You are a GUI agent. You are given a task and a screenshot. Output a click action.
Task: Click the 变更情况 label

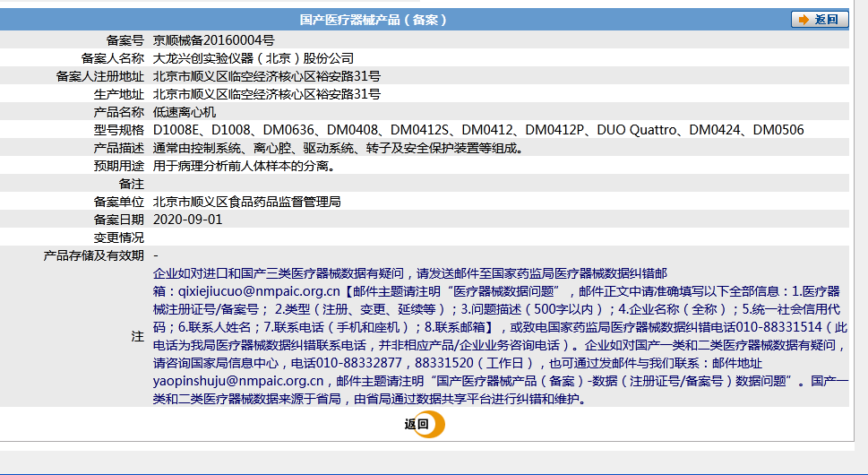point(119,237)
